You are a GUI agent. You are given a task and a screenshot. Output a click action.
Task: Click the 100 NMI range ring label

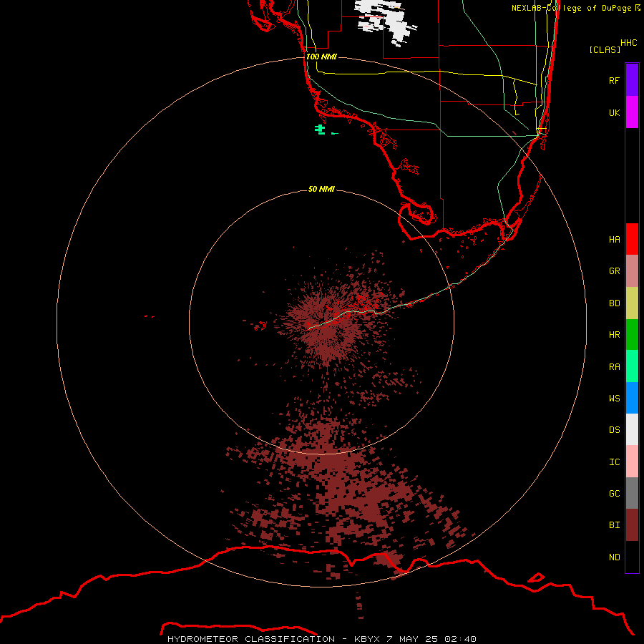[321, 57]
